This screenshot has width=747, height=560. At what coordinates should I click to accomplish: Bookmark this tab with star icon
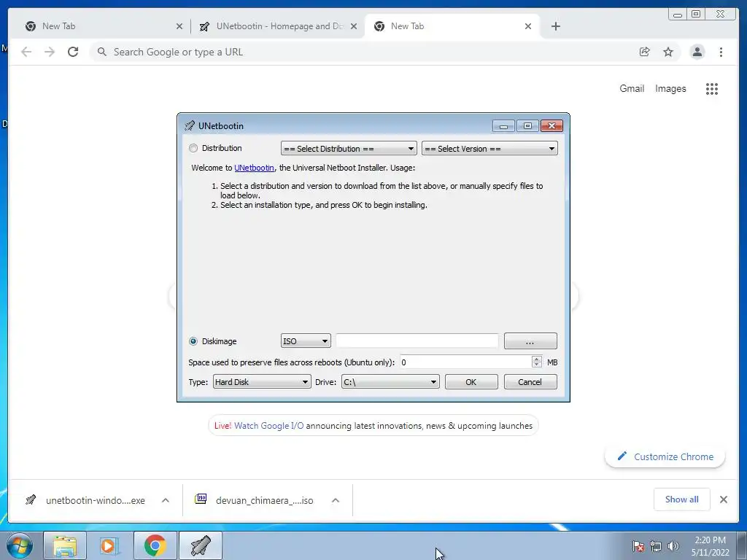[x=668, y=52]
